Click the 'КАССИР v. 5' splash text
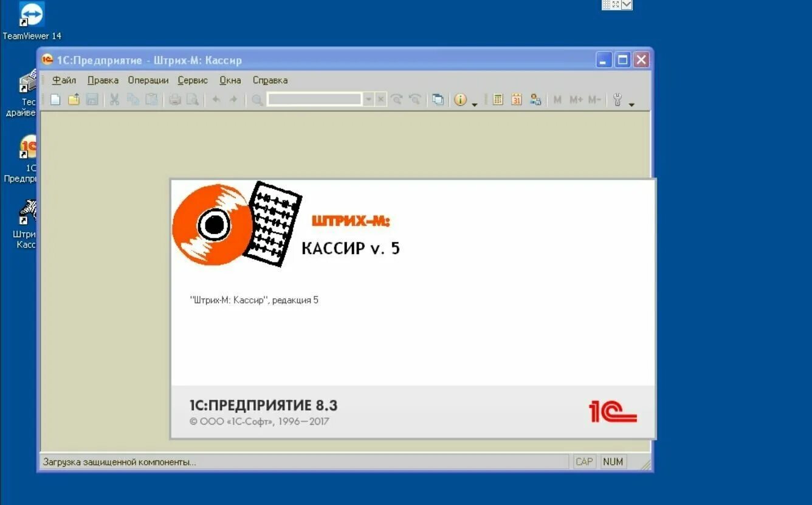Screen dimensions: 812x505 coord(351,248)
